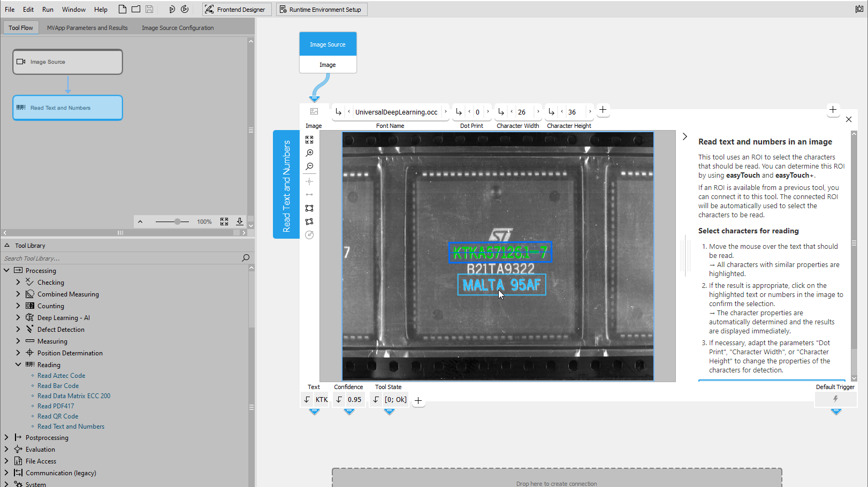Image resolution: width=868 pixels, height=487 pixels.
Task: Click the Default Trigger lightning icon
Action: 835,399
